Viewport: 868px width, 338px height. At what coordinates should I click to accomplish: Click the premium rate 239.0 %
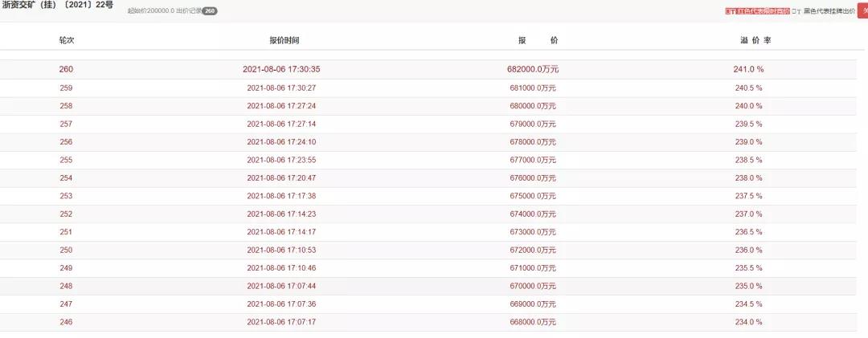click(x=749, y=142)
